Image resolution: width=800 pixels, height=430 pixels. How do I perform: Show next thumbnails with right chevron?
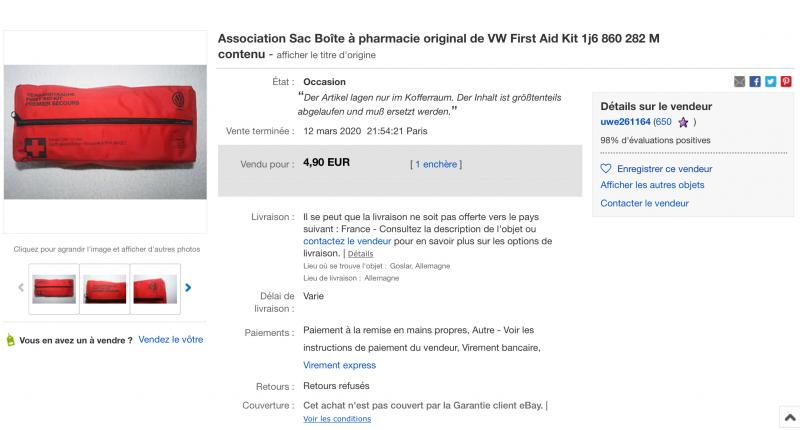pos(188,288)
